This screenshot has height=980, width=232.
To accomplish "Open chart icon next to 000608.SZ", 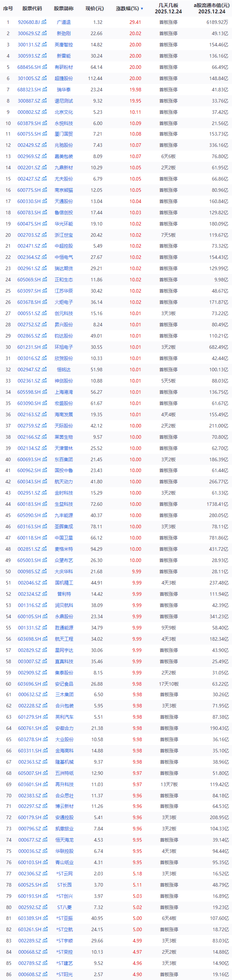I will point(45,974).
